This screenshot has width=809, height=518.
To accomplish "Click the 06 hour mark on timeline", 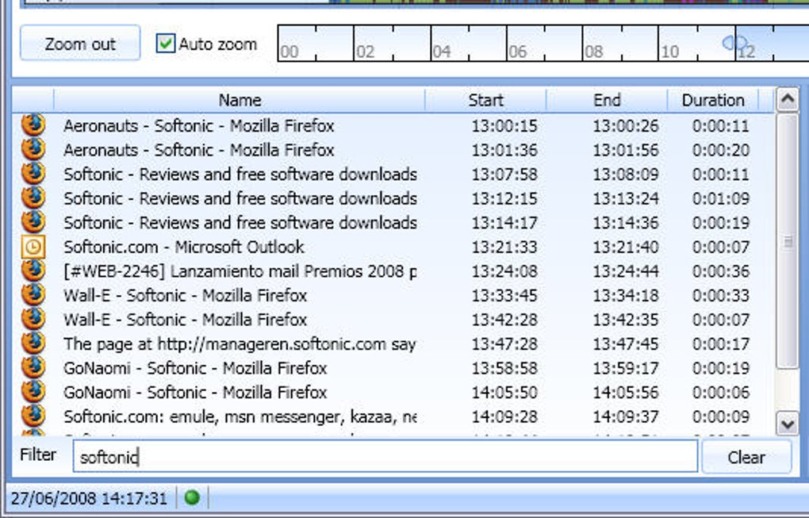I will click(517, 52).
